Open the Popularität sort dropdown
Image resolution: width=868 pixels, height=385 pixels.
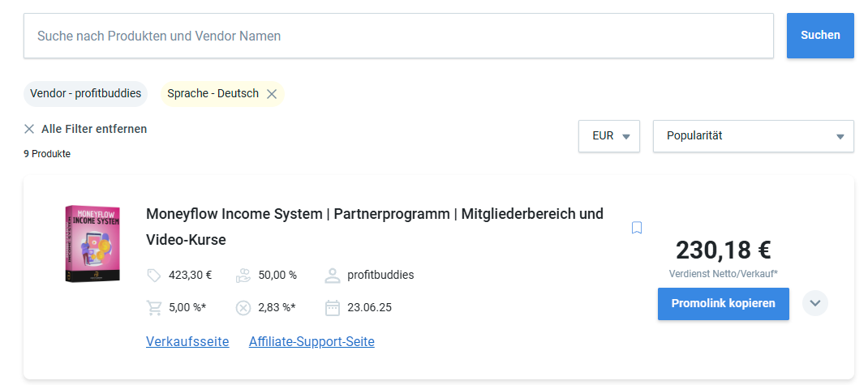pos(754,136)
